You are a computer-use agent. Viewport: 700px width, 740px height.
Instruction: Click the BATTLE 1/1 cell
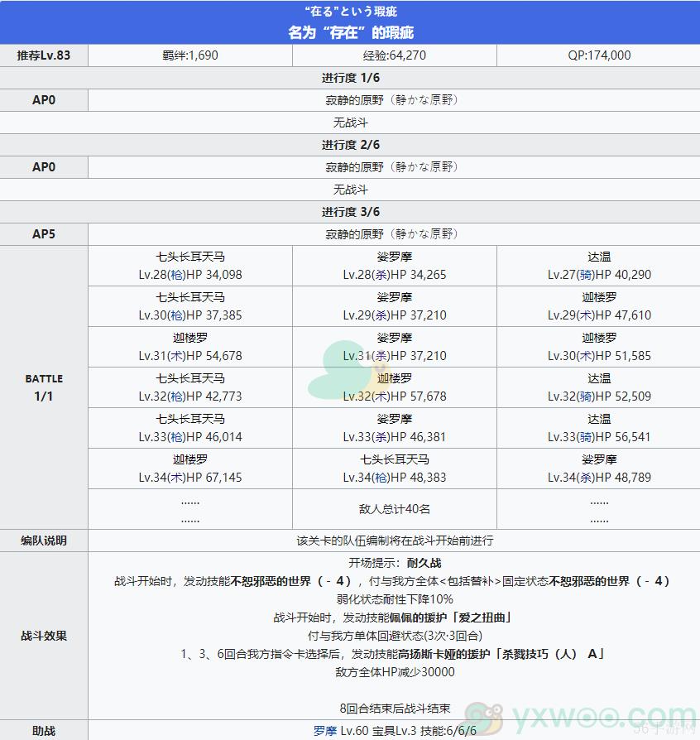click(44, 387)
